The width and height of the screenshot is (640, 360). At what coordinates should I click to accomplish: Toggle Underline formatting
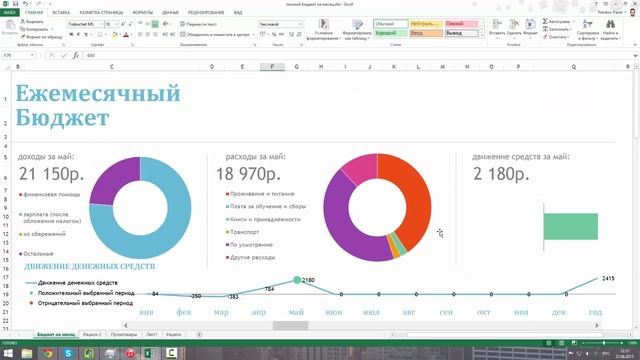pyautogui.click(x=86, y=35)
